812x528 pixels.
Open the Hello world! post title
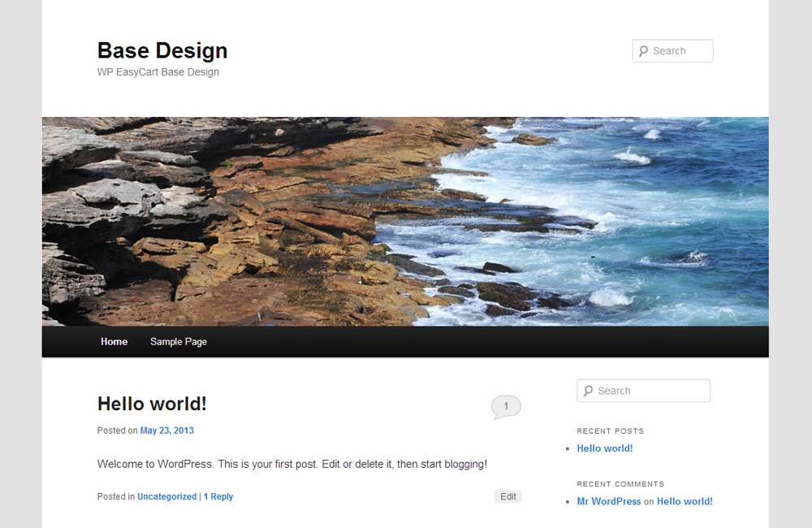click(x=152, y=404)
